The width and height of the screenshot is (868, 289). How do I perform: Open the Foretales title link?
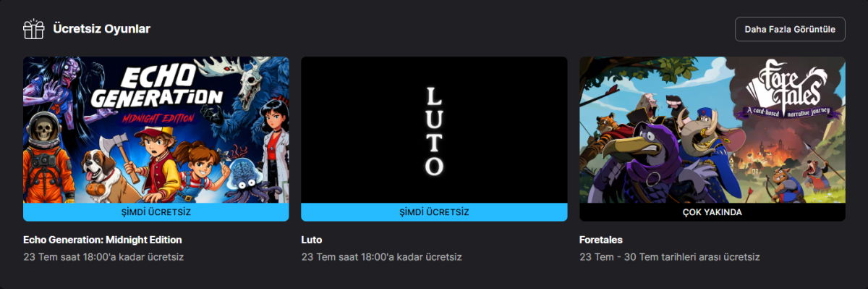[x=601, y=240]
